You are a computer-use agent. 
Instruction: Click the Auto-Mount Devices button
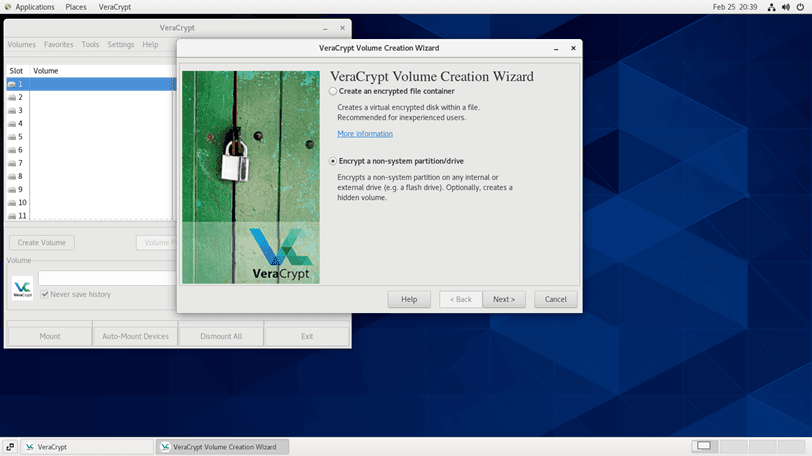pos(135,336)
